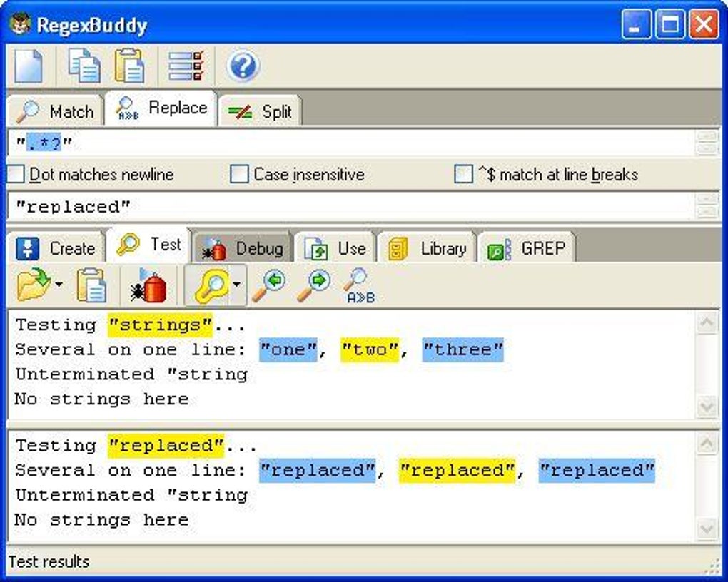Close the RegexBuddy window

pyautogui.click(x=704, y=24)
